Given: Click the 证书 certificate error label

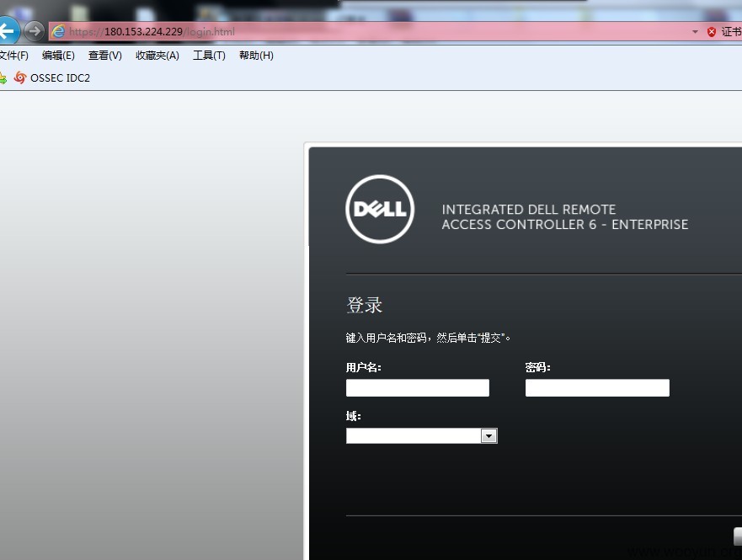Looking at the screenshot, I should pos(731,32).
